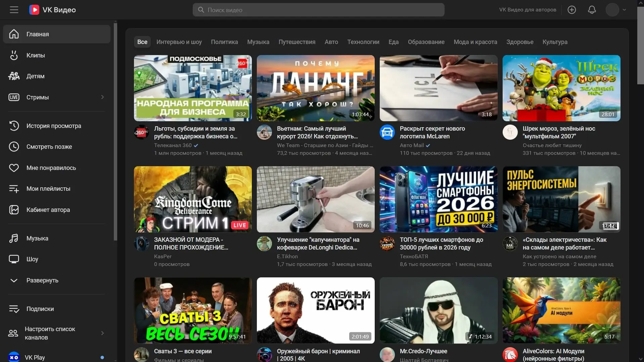Screen dimensions: 644x362
Task: Open the notifications bell
Action: tap(592, 10)
